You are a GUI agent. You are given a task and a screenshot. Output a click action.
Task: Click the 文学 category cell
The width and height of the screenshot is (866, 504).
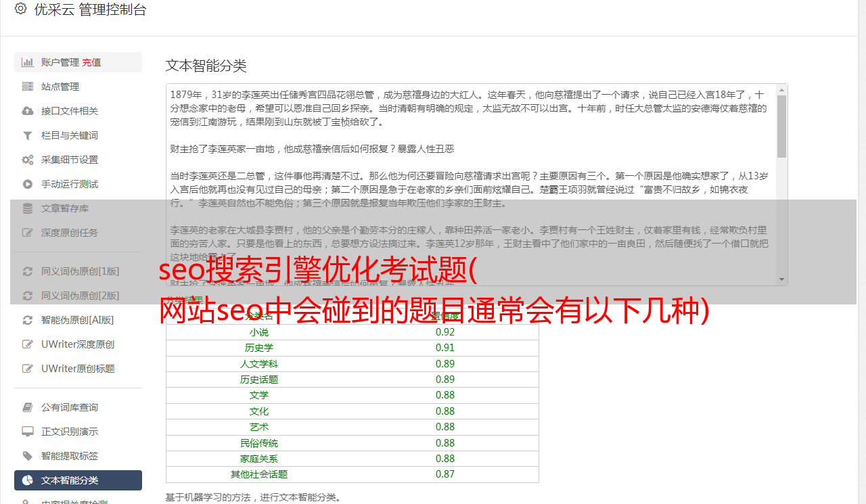(259, 395)
